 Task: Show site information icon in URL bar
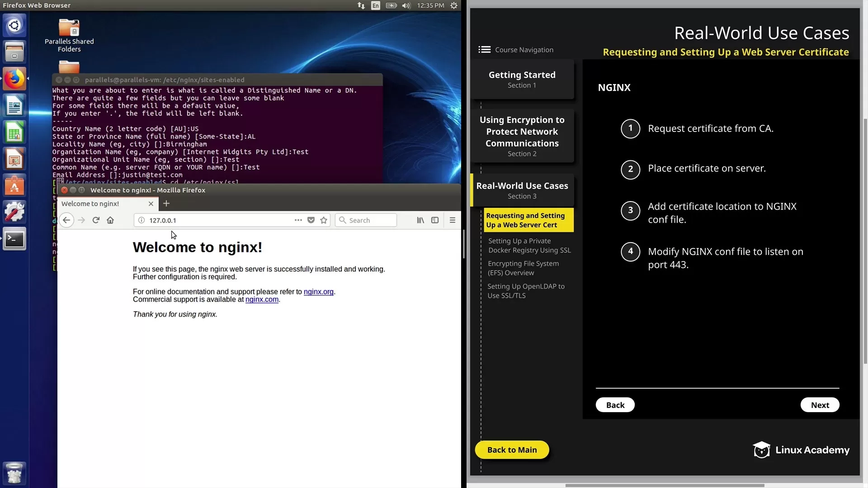point(142,220)
